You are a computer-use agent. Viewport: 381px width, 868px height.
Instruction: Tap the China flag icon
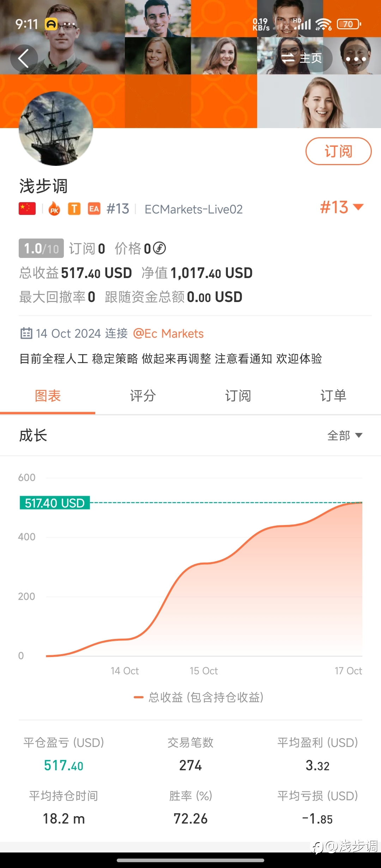[x=27, y=209]
